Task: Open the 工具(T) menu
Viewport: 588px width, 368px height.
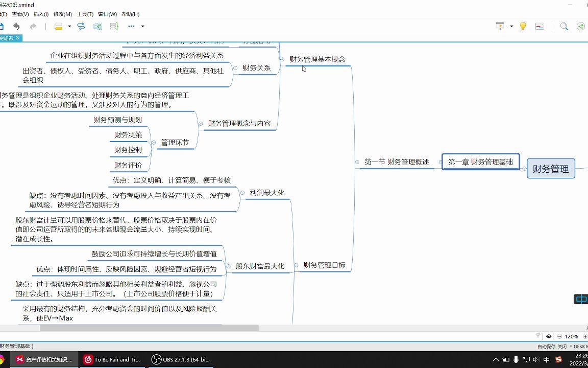Action: [84, 14]
